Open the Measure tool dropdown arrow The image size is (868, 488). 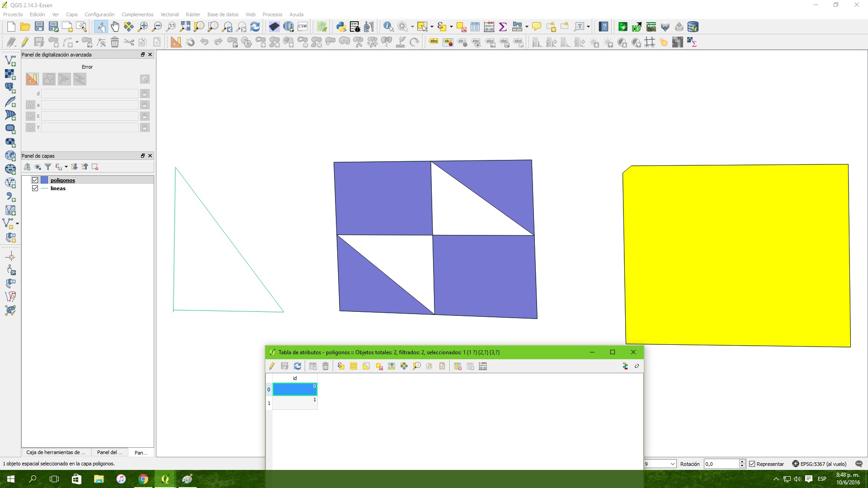click(527, 27)
